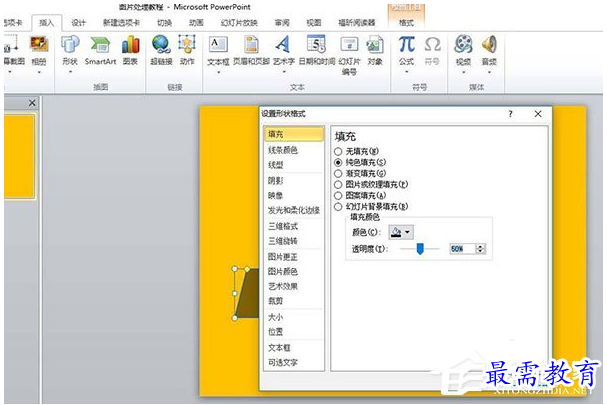Expand the 形状 dropdown arrow
The height and width of the screenshot is (405, 607).
70,72
